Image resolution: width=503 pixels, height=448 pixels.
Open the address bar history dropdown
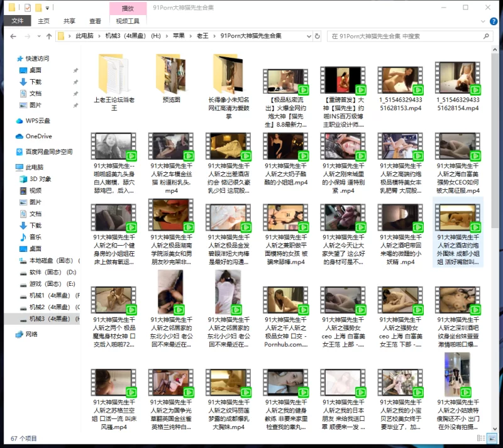(x=309, y=36)
